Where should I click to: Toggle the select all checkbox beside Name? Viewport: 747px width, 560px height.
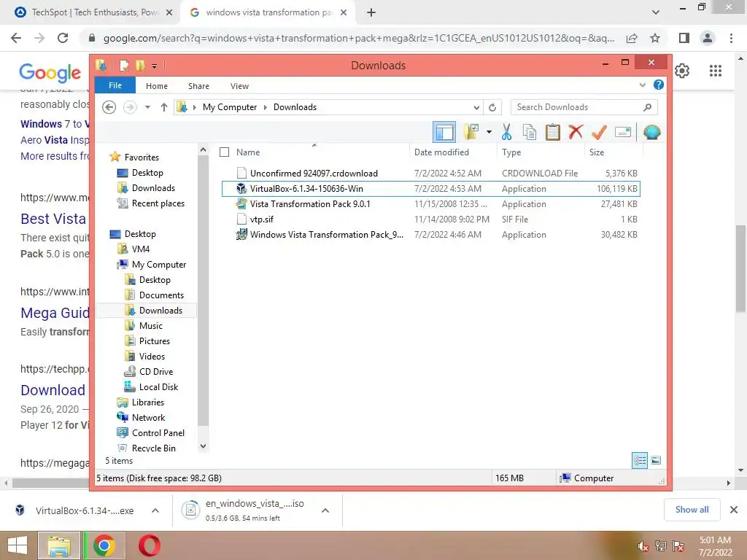(x=225, y=152)
